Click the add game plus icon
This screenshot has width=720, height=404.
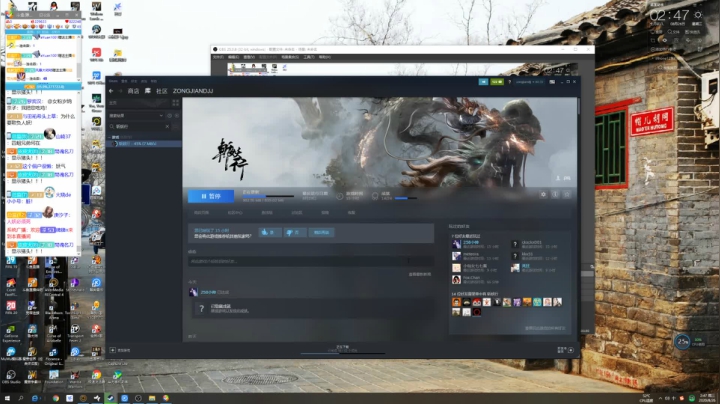112,350
